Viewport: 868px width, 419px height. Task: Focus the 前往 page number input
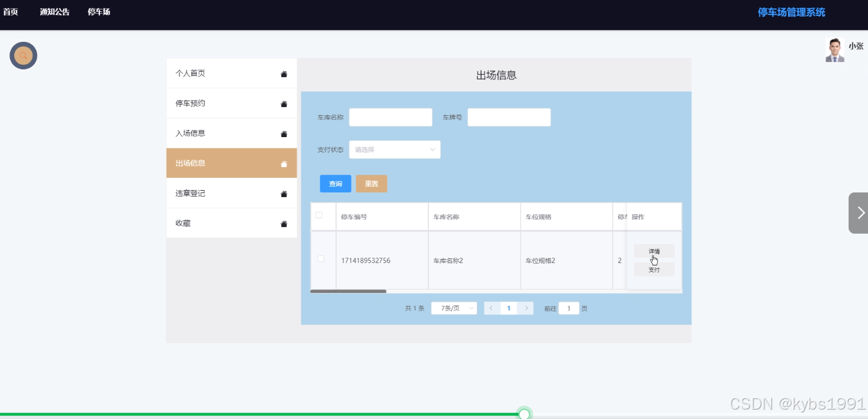569,308
